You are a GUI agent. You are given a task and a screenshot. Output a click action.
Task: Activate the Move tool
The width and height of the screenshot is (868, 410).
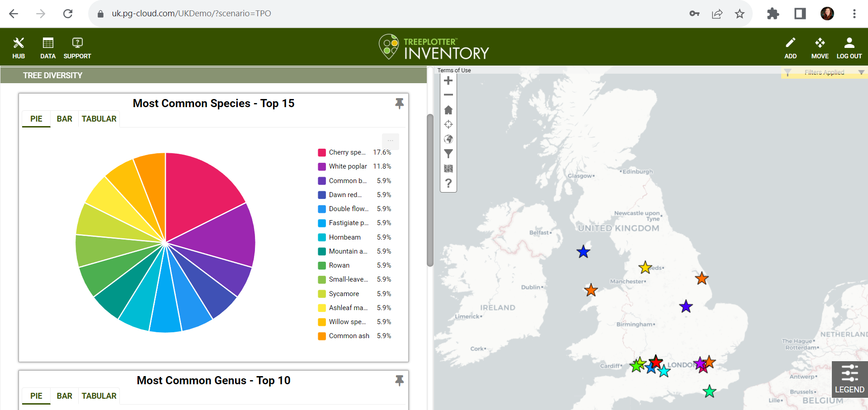click(x=820, y=48)
